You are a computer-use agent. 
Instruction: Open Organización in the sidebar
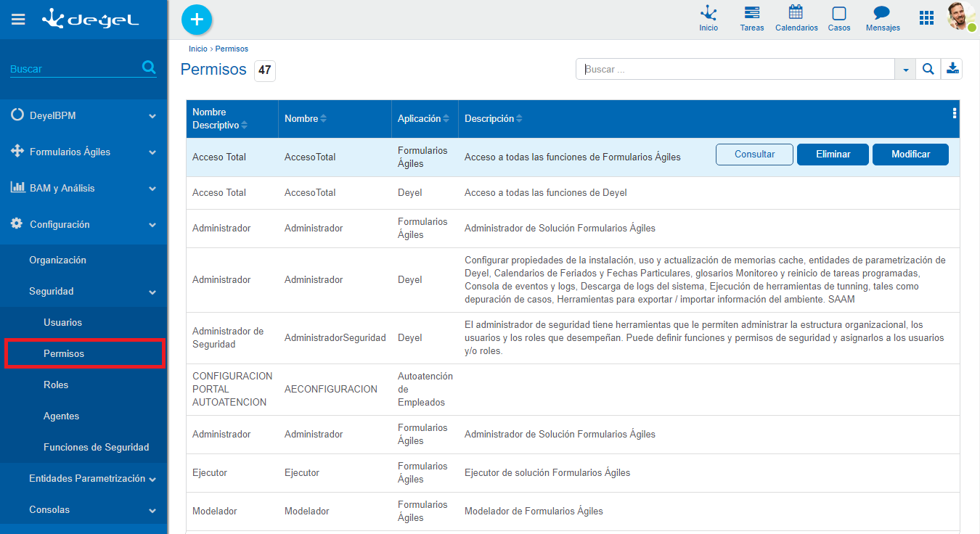coord(57,260)
